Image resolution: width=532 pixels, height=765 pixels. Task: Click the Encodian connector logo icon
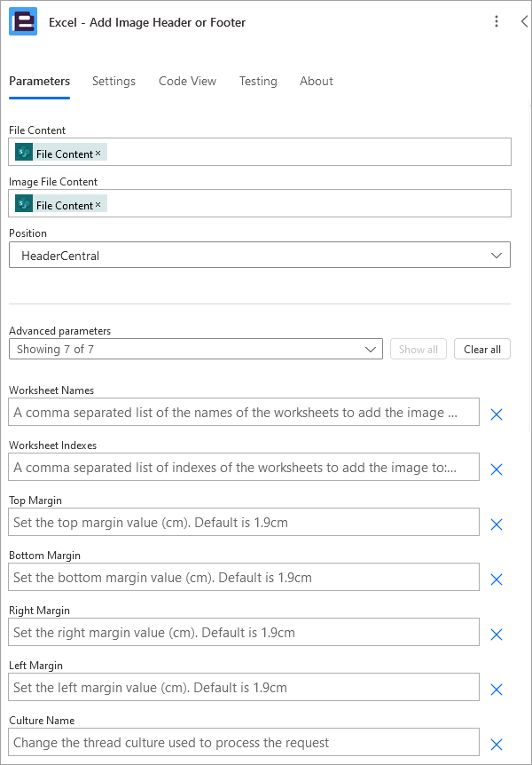pos(23,21)
